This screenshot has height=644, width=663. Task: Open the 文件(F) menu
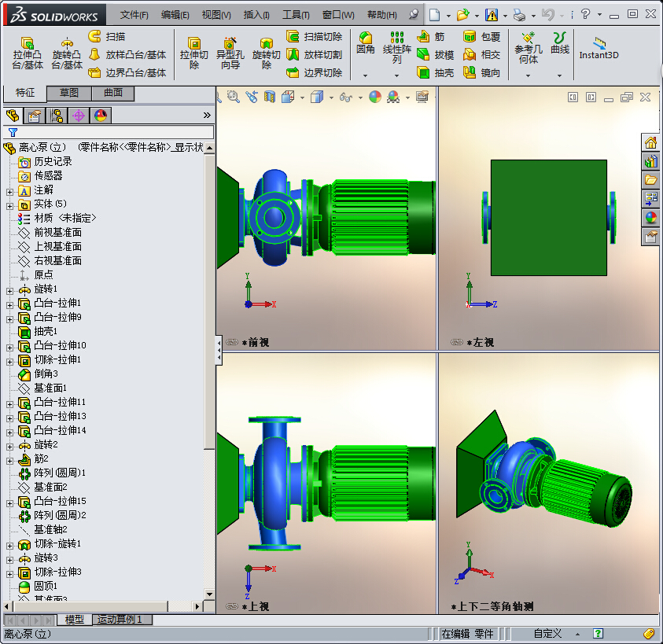coord(134,15)
